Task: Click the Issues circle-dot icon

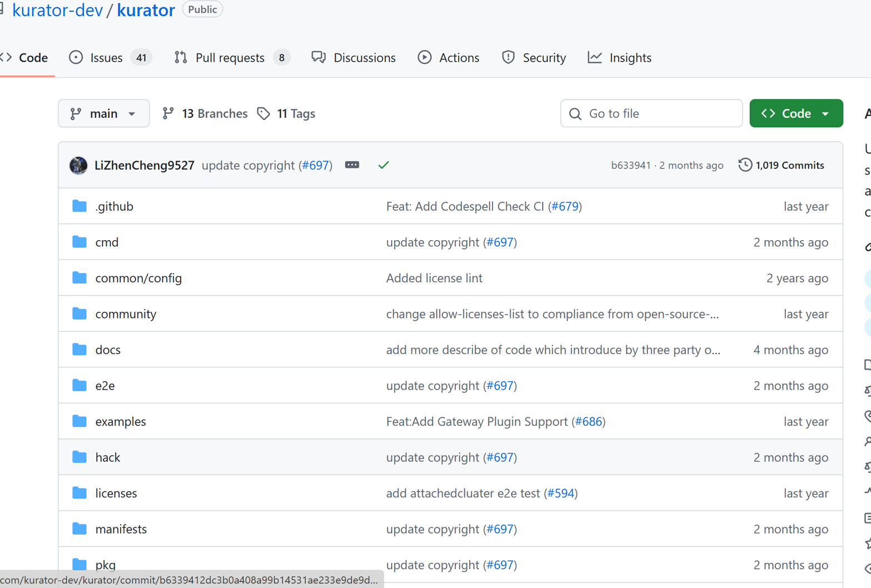Action: pyautogui.click(x=76, y=57)
